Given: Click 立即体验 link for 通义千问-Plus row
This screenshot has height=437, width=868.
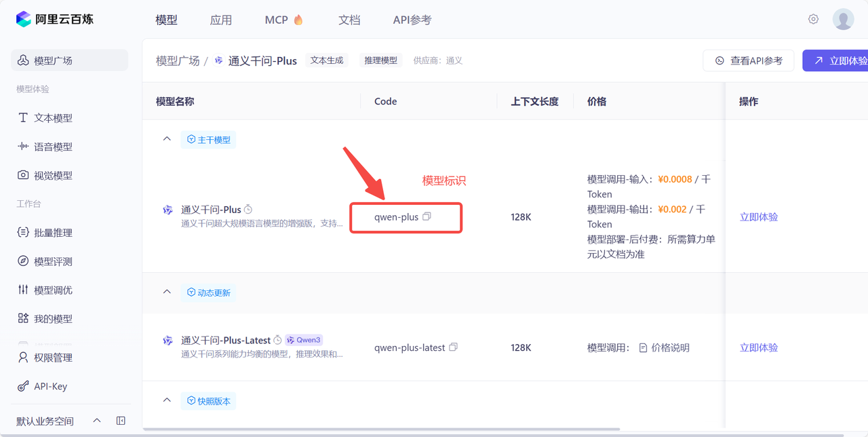Looking at the screenshot, I should coord(759,217).
